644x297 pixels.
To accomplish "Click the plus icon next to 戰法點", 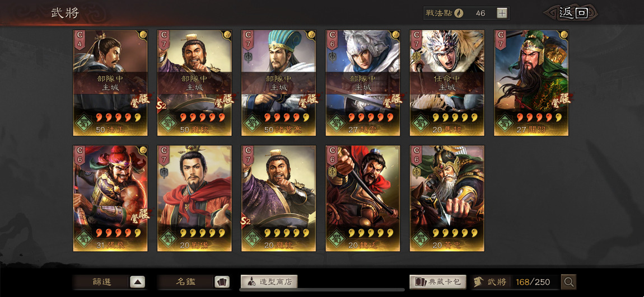I will 502,13.
